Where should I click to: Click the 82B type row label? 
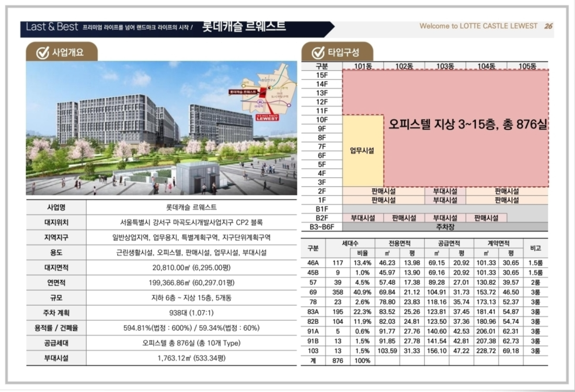tap(313, 321)
